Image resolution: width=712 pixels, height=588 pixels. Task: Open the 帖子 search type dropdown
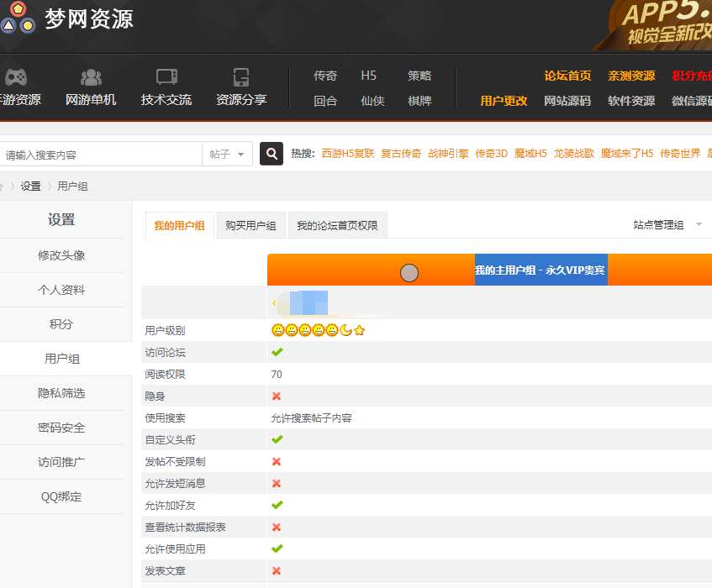coord(227,155)
